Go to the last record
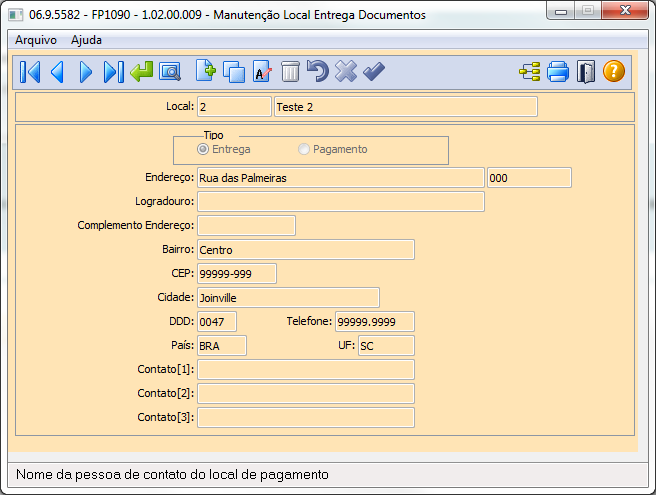The image size is (656, 495). 113,72
